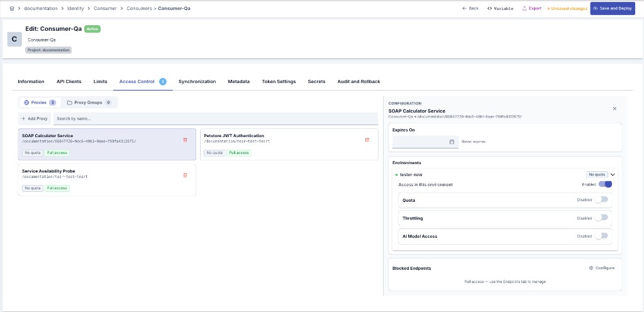Open the Synchronization tab

(197, 82)
